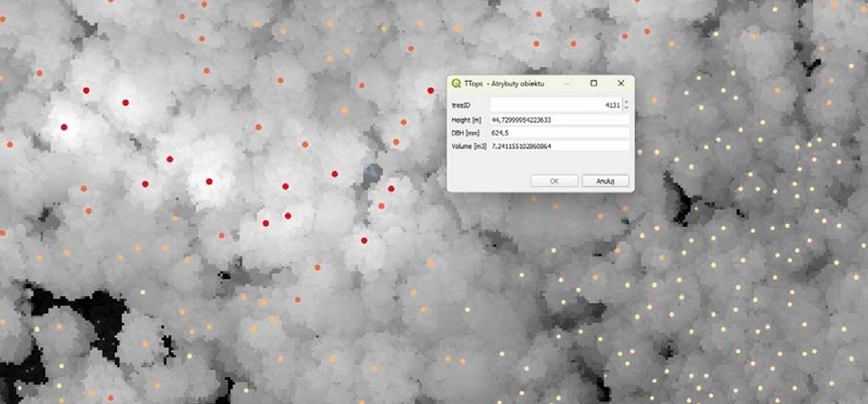Click the Height [m] field label
Image resolution: width=868 pixels, height=404 pixels.
tap(468, 120)
